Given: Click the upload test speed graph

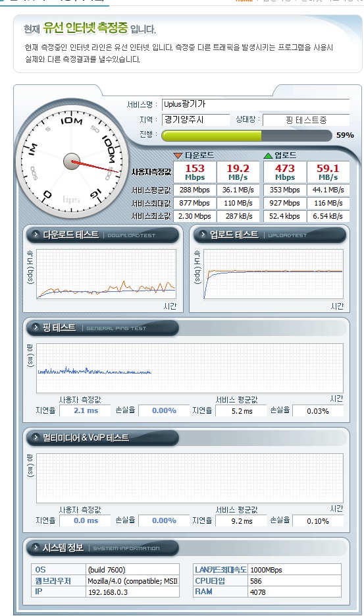Looking at the screenshot, I should [x=273, y=274].
